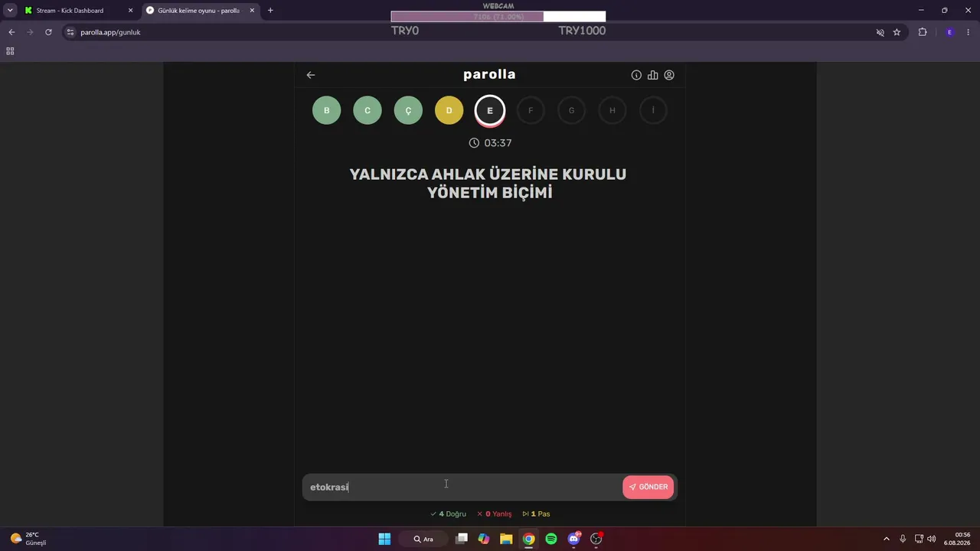Select the letter G circle

[571, 110]
